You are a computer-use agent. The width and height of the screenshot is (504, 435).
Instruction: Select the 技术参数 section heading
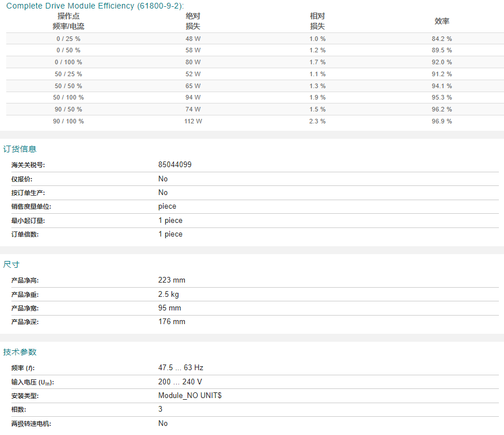coord(20,352)
